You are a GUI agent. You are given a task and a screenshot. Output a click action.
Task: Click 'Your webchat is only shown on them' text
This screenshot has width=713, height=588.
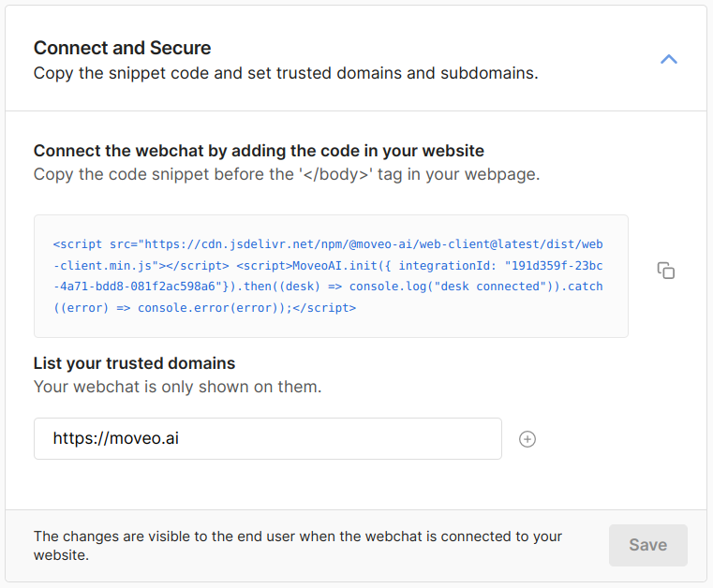coord(177,386)
